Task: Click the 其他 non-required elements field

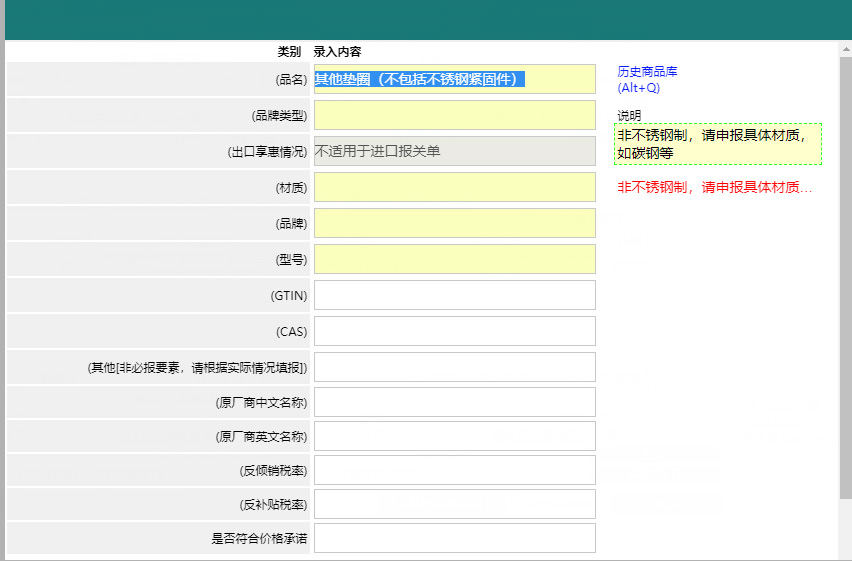Action: [x=455, y=367]
